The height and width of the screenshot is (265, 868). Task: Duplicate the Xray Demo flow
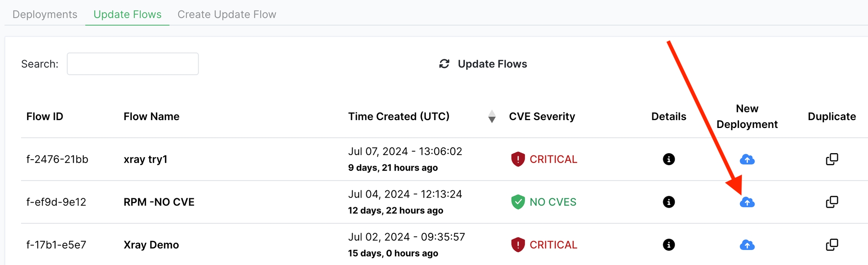(832, 245)
